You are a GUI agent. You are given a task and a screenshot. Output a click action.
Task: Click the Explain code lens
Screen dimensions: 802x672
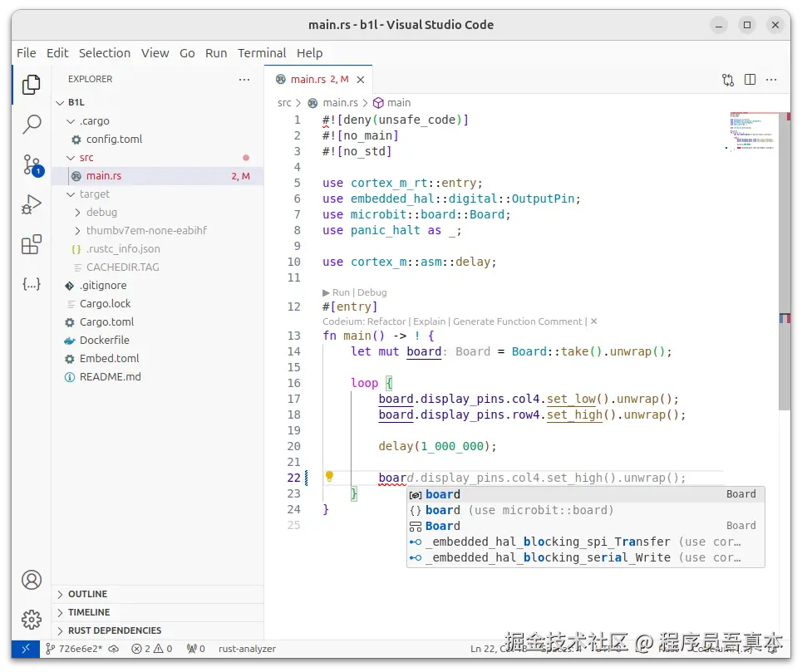[x=429, y=321]
